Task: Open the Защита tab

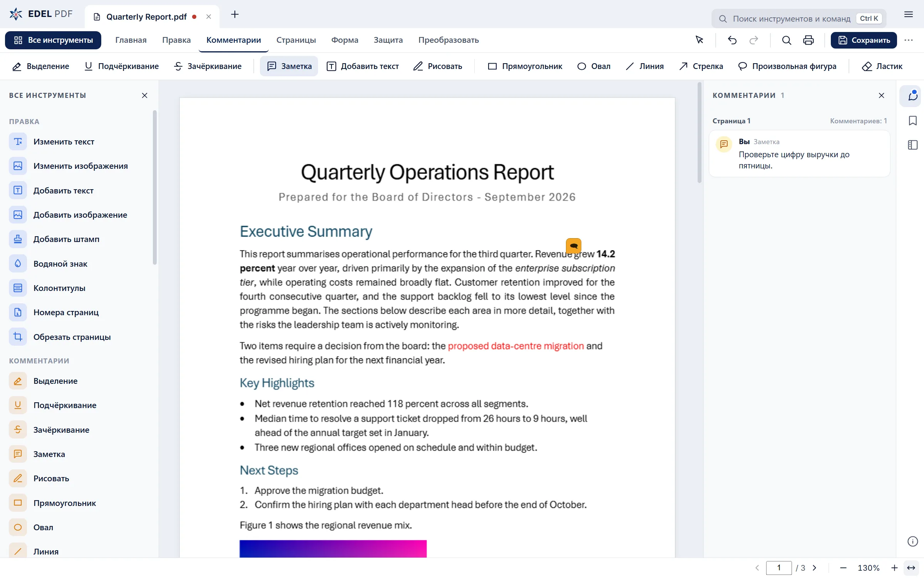Action: pyautogui.click(x=388, y=40)
